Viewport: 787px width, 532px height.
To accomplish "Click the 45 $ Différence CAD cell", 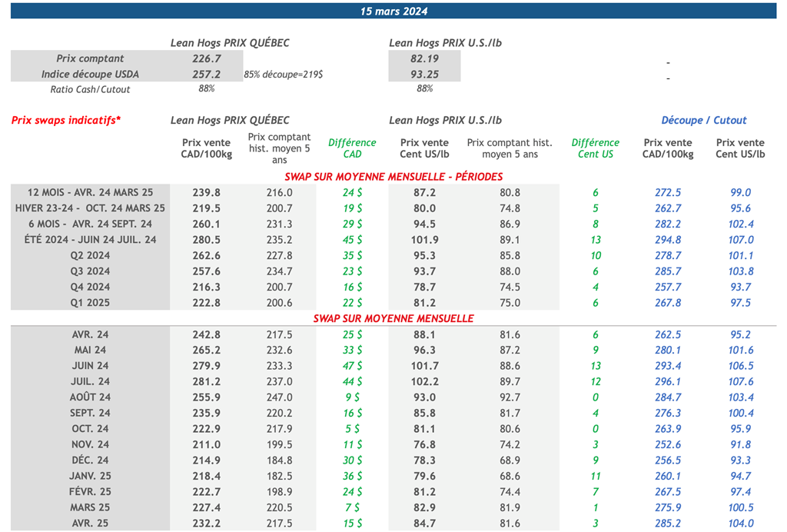I will click(x=352, y=240).
